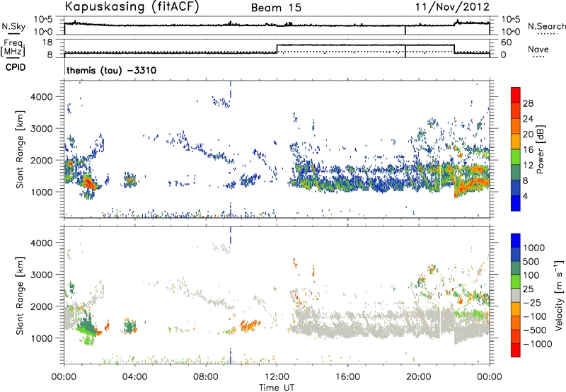Click the 'Freq. [MHz]' axis label
Image resolution: width=566 pixels, height=392 pixels.
[13, 48]
